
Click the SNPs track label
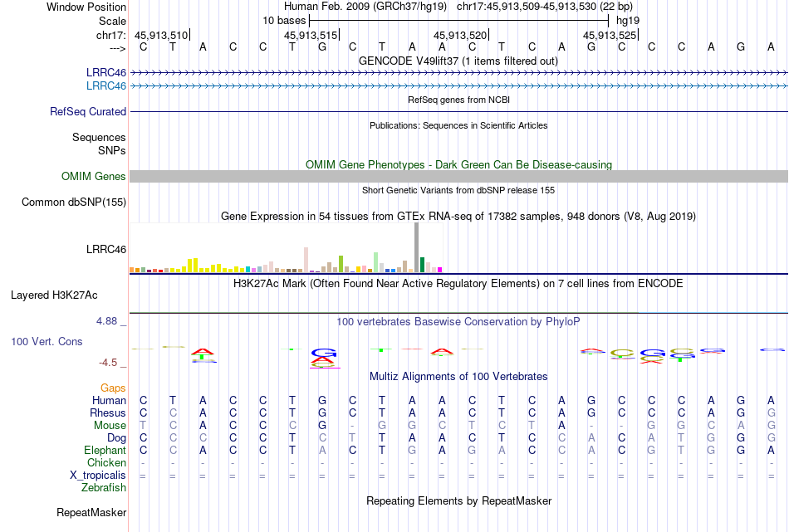coord(112,150)
